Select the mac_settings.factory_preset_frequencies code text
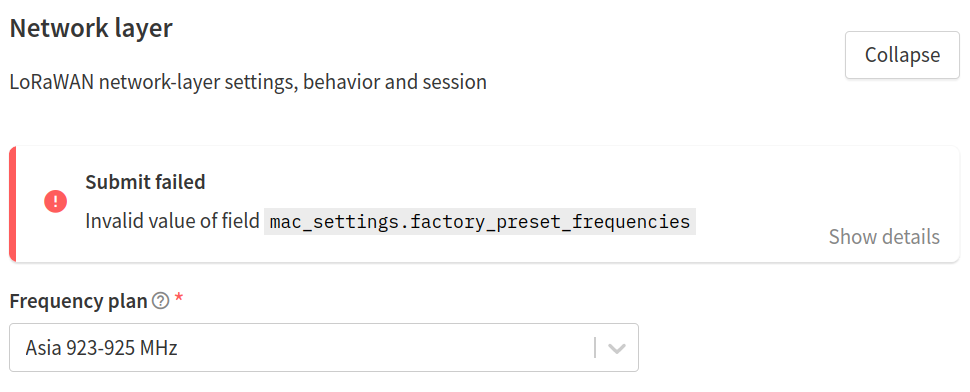Viewport: 970px width, 392px height. (480, 221)
